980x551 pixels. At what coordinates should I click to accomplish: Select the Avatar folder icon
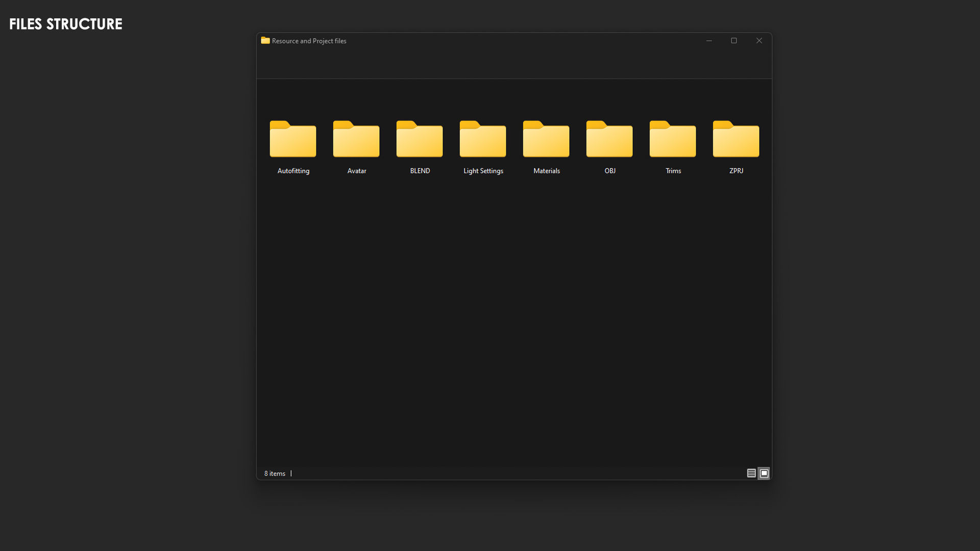[356, 139]
